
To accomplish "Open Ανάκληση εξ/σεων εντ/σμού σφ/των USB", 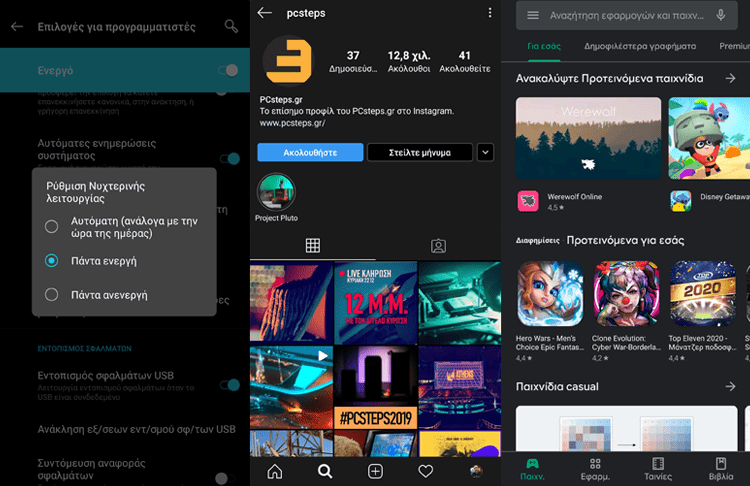I will tap(136, 429).
